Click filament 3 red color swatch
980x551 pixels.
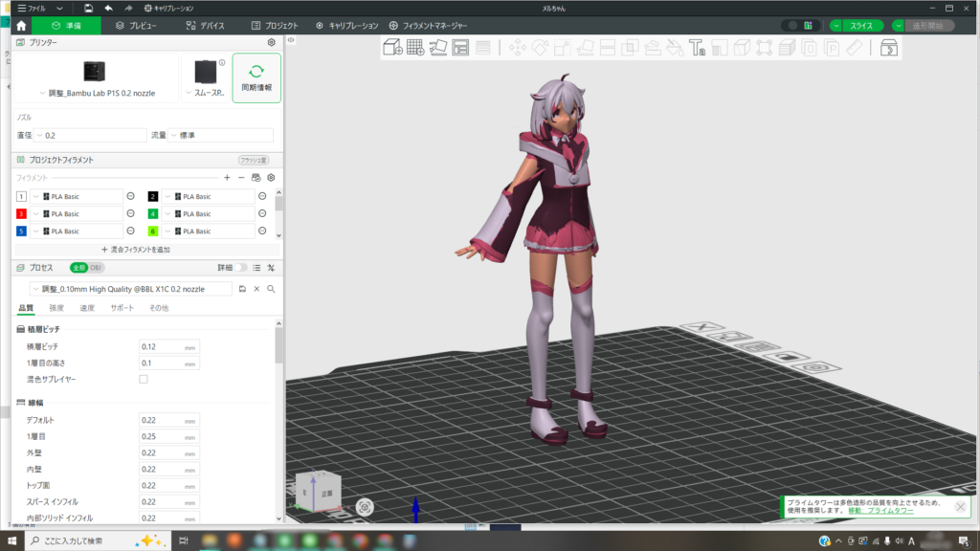coord(21,213)
